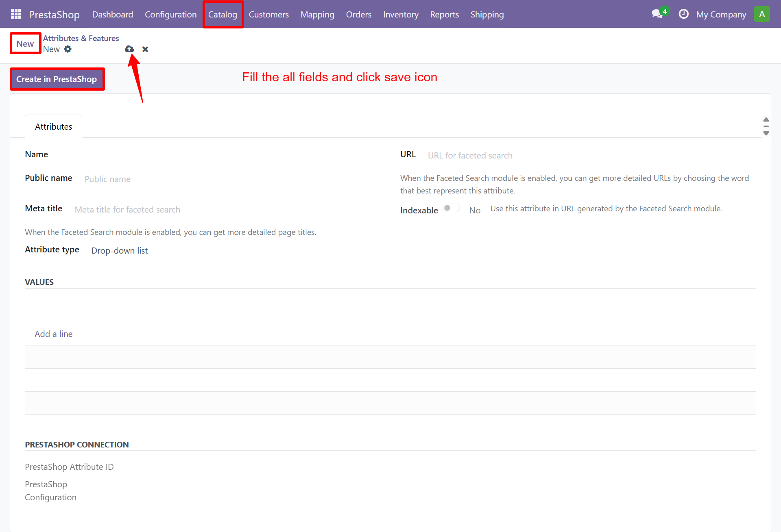781x532 pixels.
Task: Open the Attribute type drop-down
Action: tap(119, 250)
